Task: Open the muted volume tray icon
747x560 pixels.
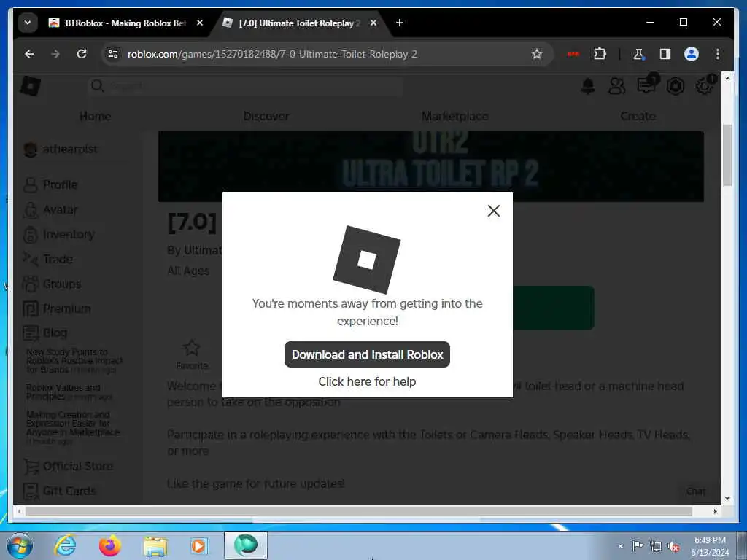Action: click(673, 547)
